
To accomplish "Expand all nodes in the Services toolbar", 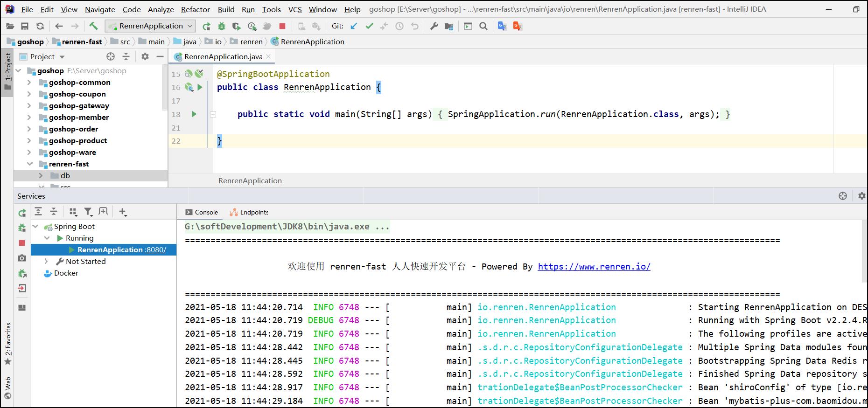I will pos(38,212).
